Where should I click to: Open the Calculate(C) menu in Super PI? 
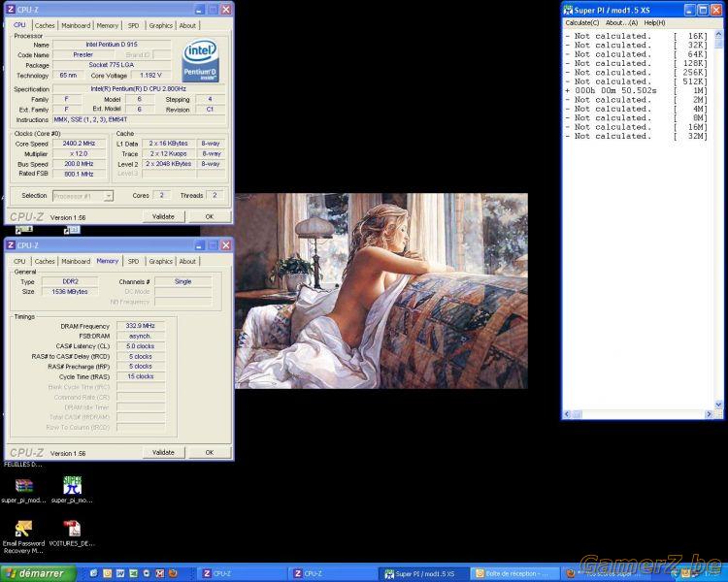point(581,22)
